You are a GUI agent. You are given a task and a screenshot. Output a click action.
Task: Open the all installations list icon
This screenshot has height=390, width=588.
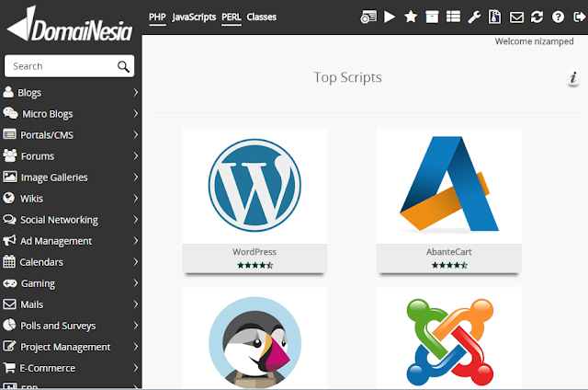click(x=453, y=17)
